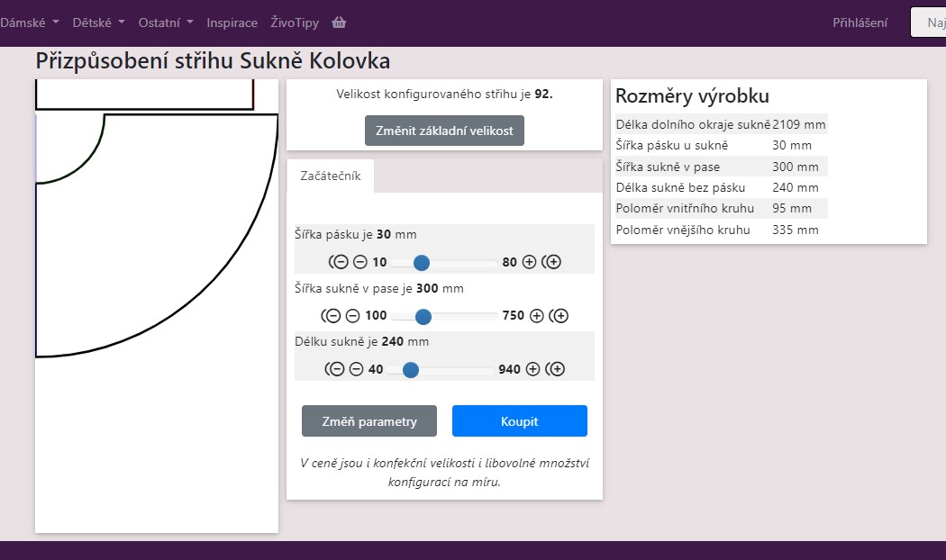
Task: Click the single plus icon for Šířka pásku
Action: 530,262
